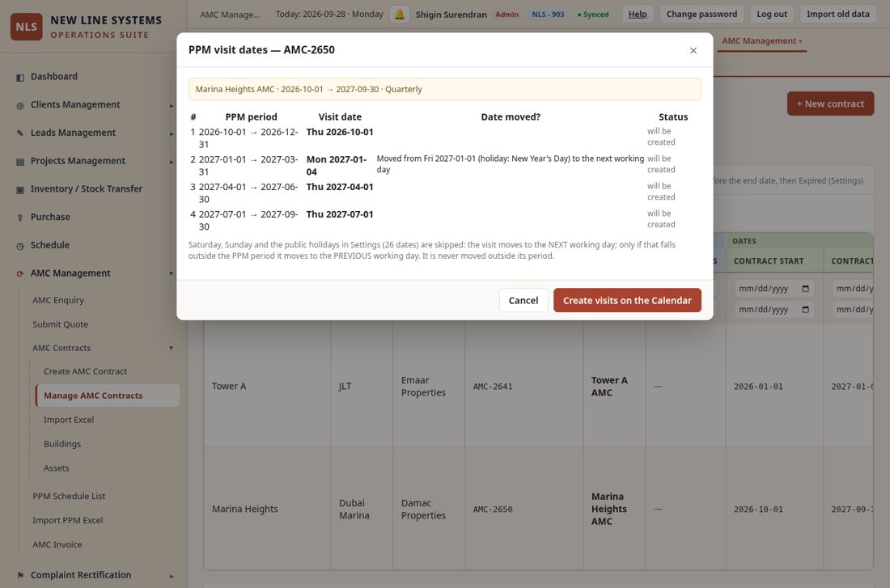Expand Complaint Rectification submenu arrow
Image resolution: width=890 pixels, height=588 pixels.
[171, 576]
